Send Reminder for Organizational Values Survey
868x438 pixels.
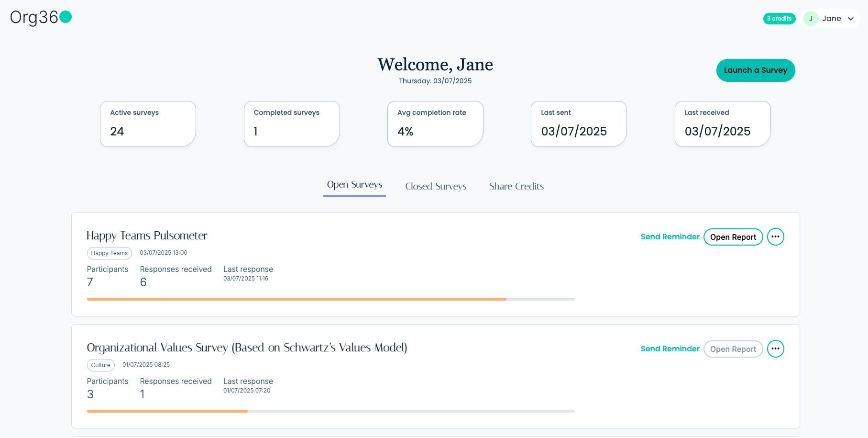tap(670, 349)
